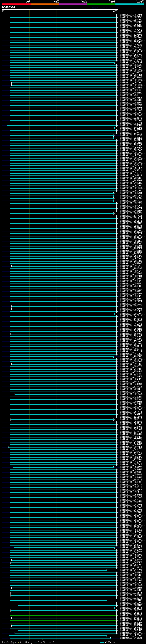Open hit UniRef100_Q642H9
146x644 pixels.
tap(131, 25)
